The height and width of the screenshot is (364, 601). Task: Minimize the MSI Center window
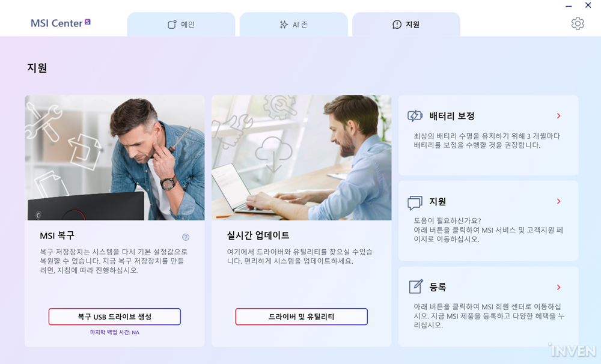point(569,6)
